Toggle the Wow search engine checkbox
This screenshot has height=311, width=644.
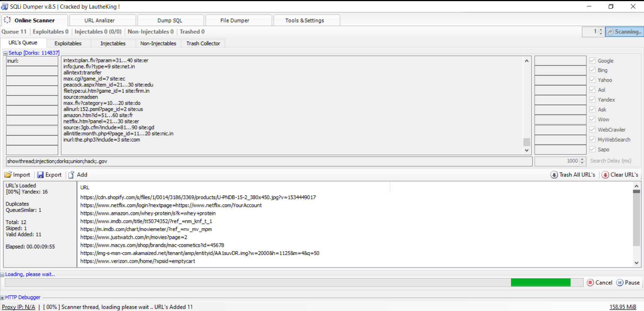(592, 119)
